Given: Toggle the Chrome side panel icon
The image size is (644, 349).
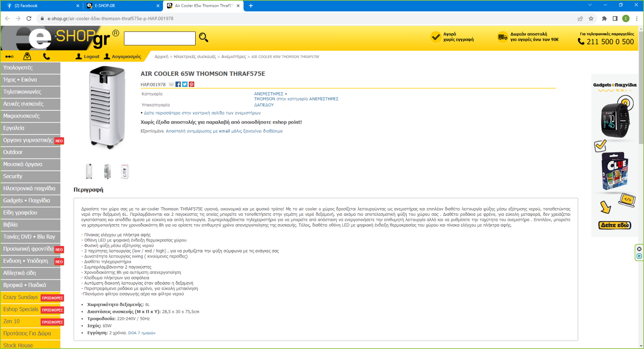Looking at the screenshot, I should coord(615,19).
